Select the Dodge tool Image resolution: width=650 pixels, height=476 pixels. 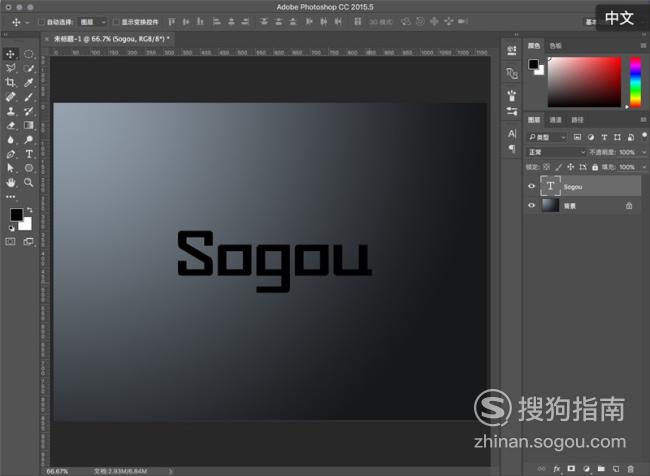(28, 140)
